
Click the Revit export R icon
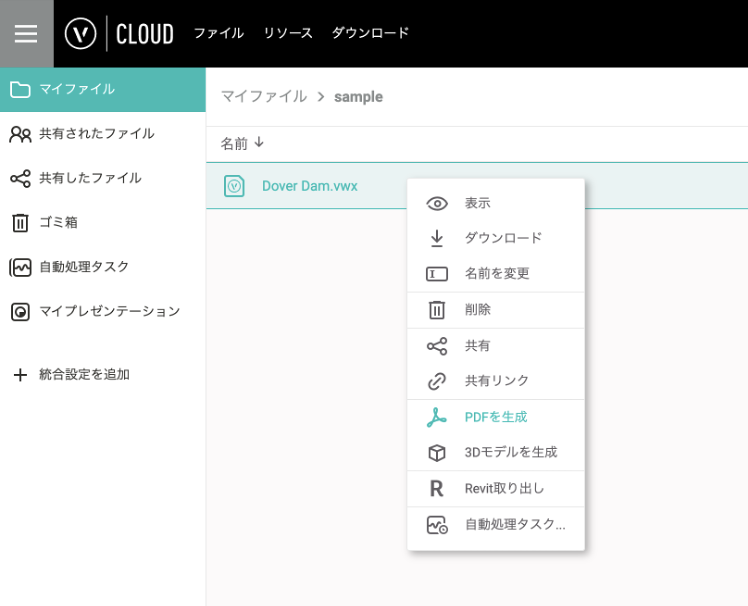(x=437, y=489)
